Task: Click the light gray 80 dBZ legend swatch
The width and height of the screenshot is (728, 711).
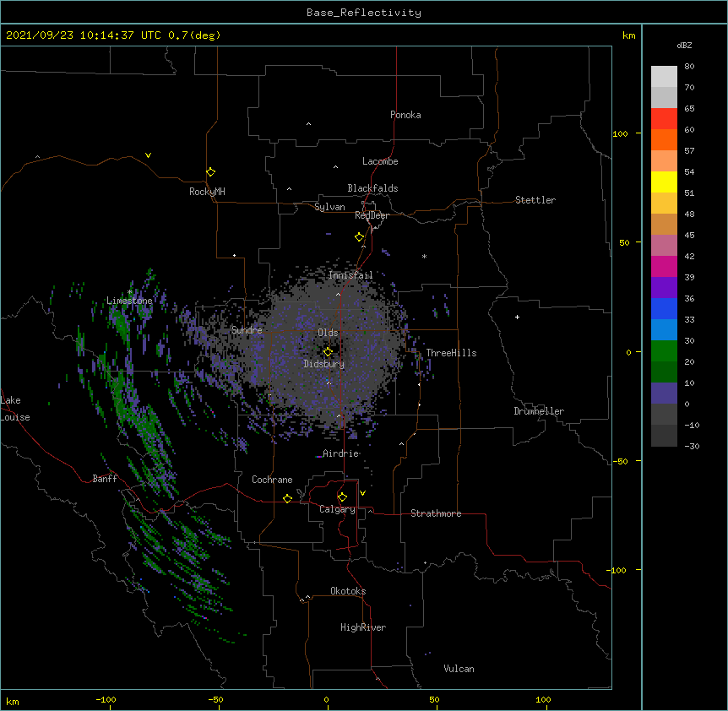Action: [x=664, y=77]
